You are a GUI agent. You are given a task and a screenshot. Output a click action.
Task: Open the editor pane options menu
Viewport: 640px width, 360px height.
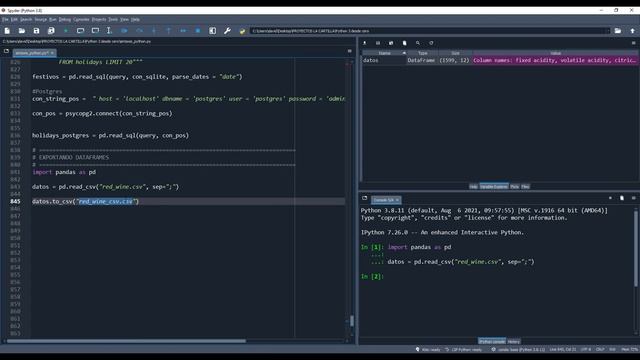349,51
